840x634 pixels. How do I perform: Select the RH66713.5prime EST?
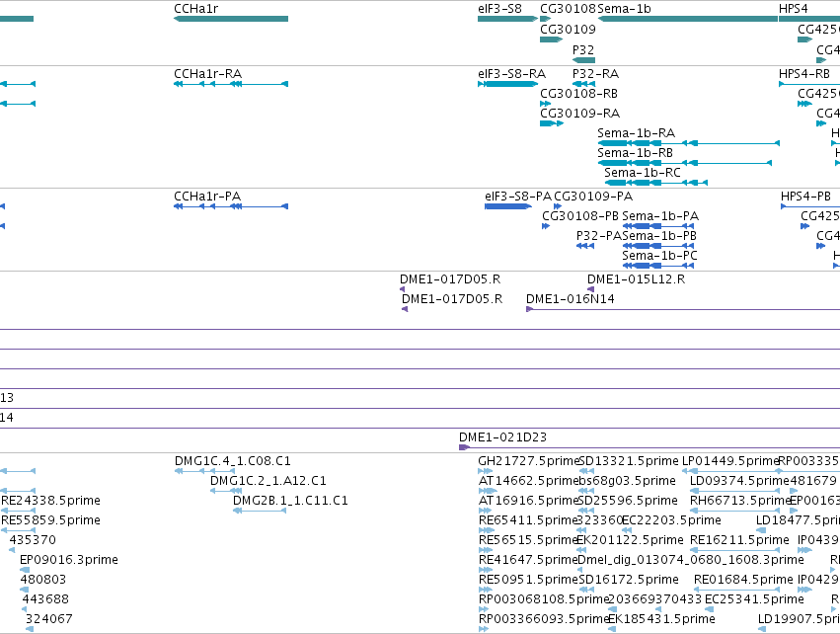coord(734,511)
